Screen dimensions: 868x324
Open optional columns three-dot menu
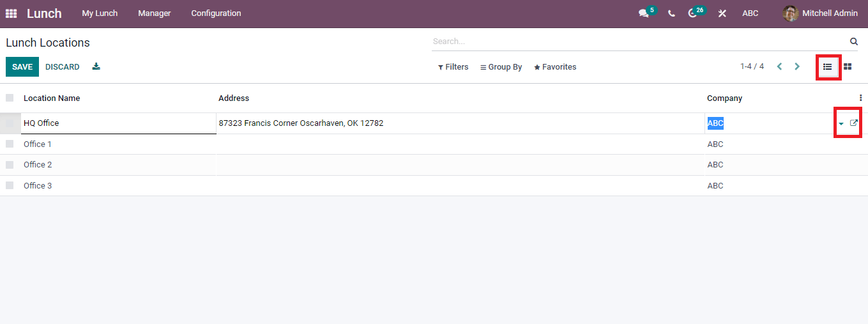point(860,98)
